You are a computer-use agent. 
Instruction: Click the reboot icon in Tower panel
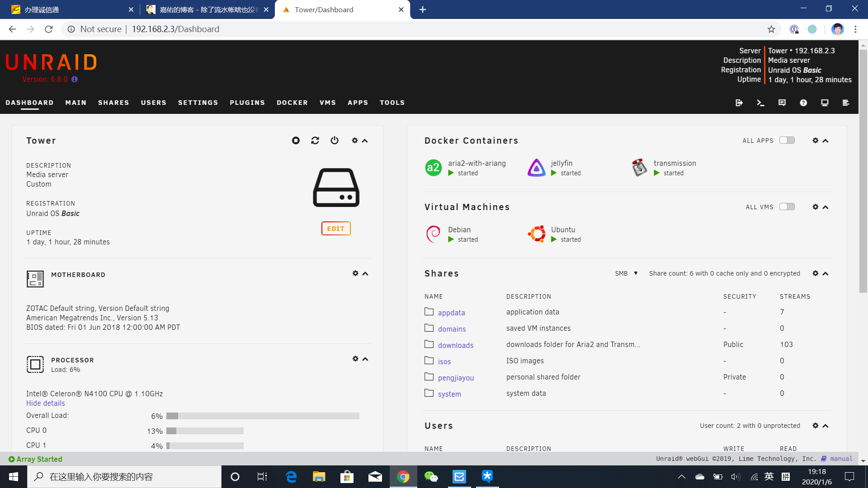(x=315, y=141)
